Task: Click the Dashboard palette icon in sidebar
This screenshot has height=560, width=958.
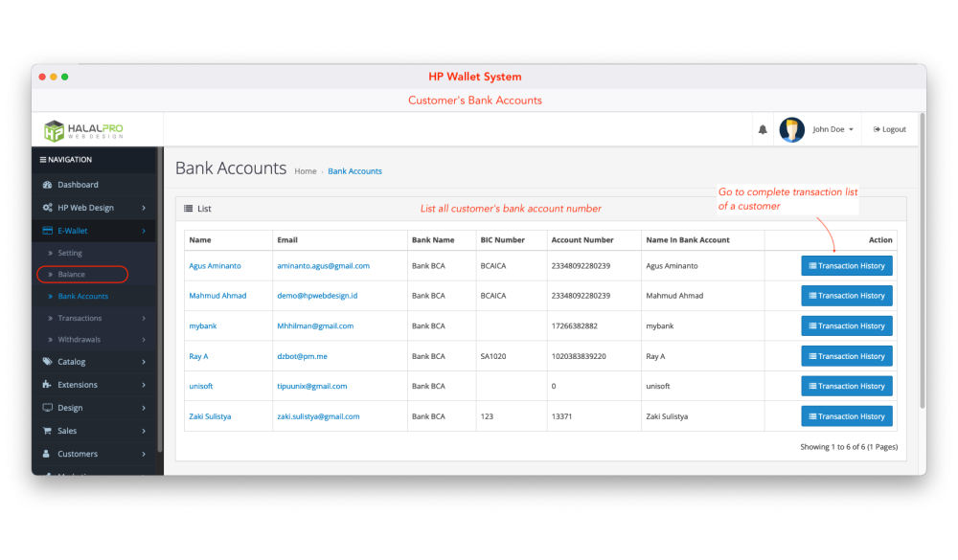Action: click(x=48, y=185)
